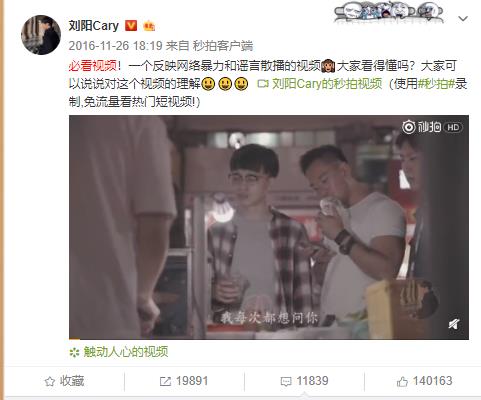Click the 收藏 favorite star button
Screen dimensions: 481x400
[x=64, y=381]
